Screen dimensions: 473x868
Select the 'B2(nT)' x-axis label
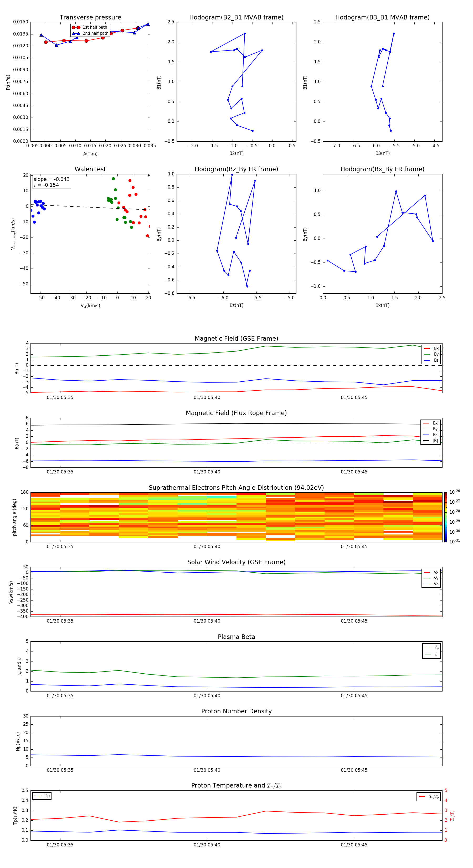[x=236, y=153]
